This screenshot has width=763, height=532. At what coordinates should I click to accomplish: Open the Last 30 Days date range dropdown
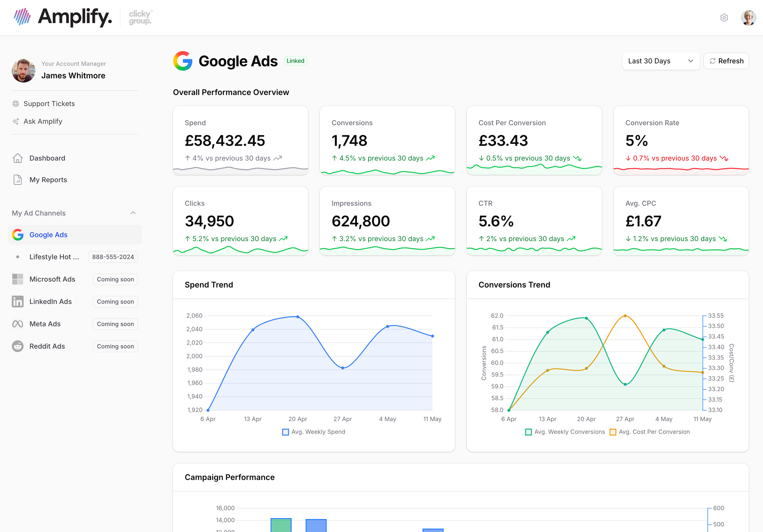click(661, 61)
